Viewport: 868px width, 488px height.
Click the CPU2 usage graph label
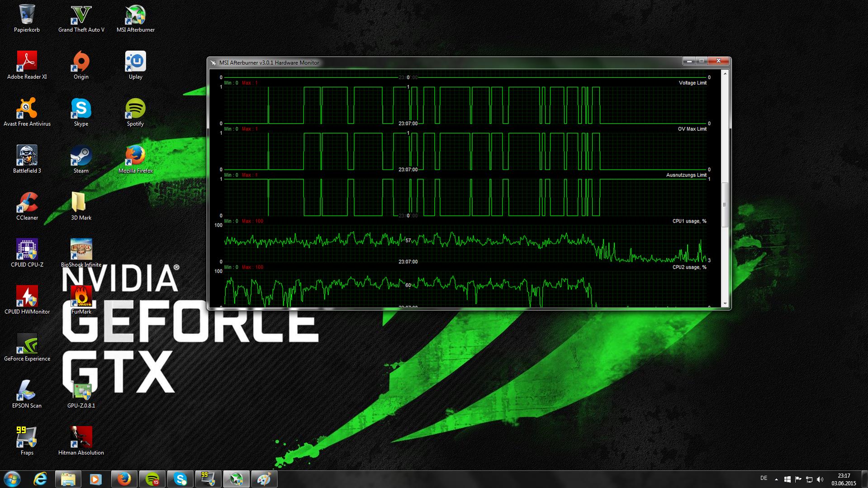pyautogui.click(x=689, y=267)
